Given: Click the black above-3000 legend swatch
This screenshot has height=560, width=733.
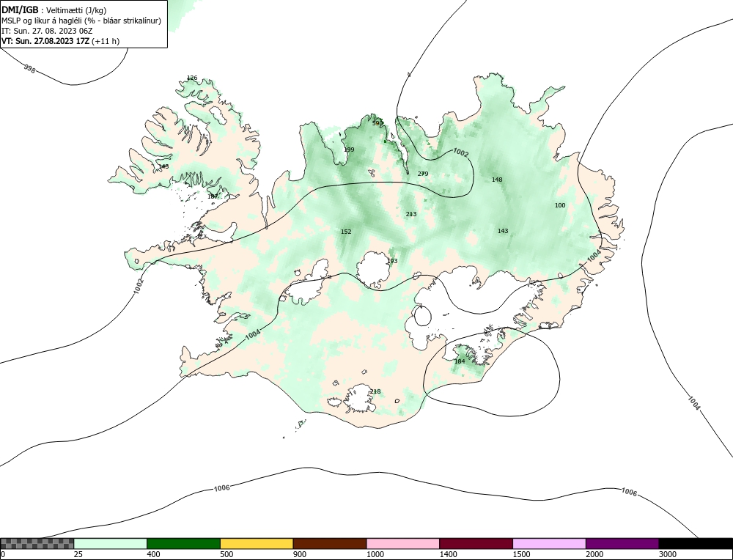Looking at the screenshot, I should [x=696, y=543].
